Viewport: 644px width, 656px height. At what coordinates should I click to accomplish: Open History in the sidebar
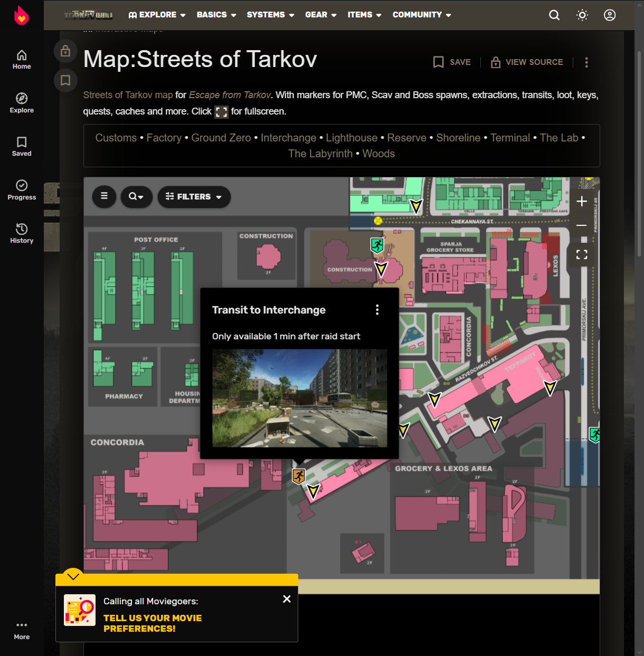(x=22, y=233)
